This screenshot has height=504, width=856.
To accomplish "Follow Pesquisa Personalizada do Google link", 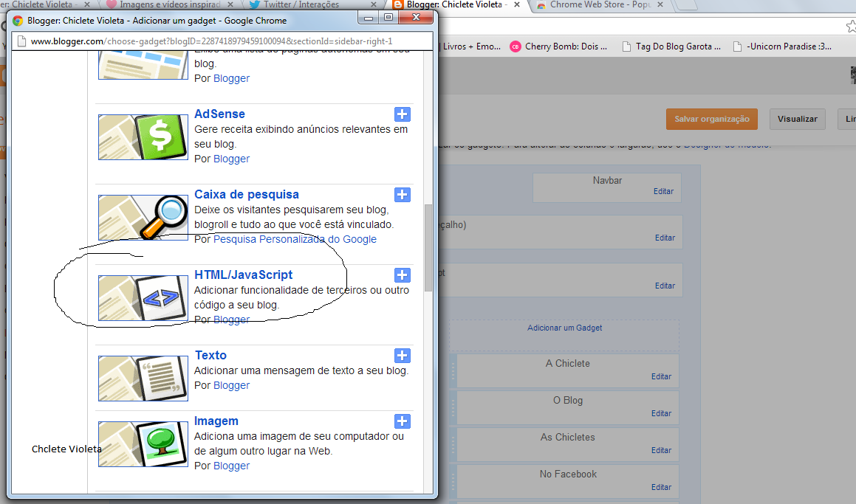I will click(x=295, y=239).
